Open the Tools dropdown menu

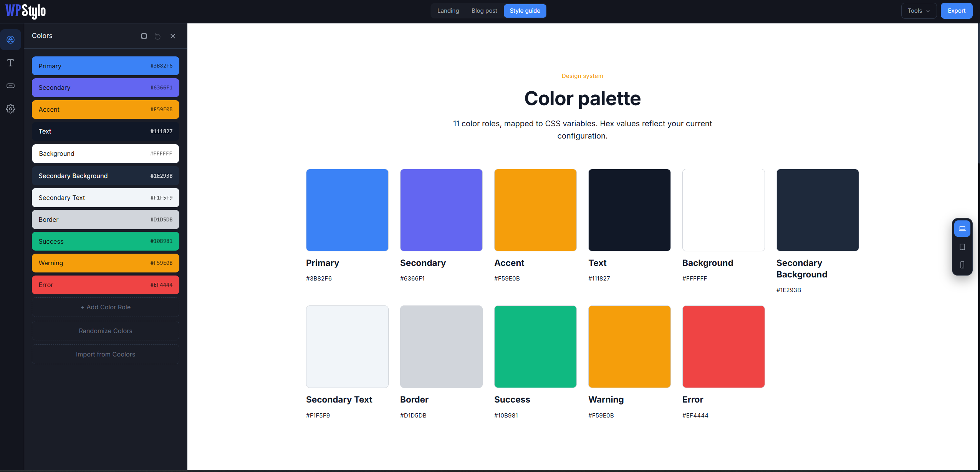click(x=919, y=11)
